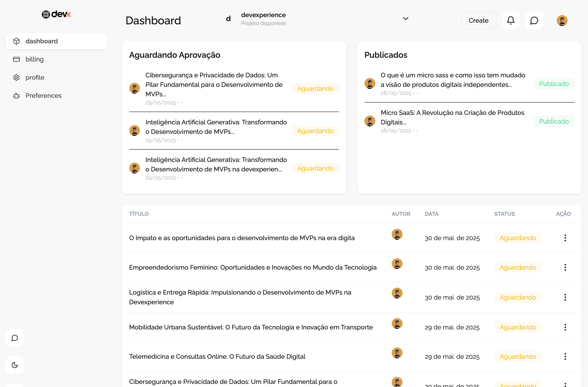Click author avatar in Logística e Entrega row
Image resolution: width=588 pixels, height=387 pixels.
tap(397, 293)
